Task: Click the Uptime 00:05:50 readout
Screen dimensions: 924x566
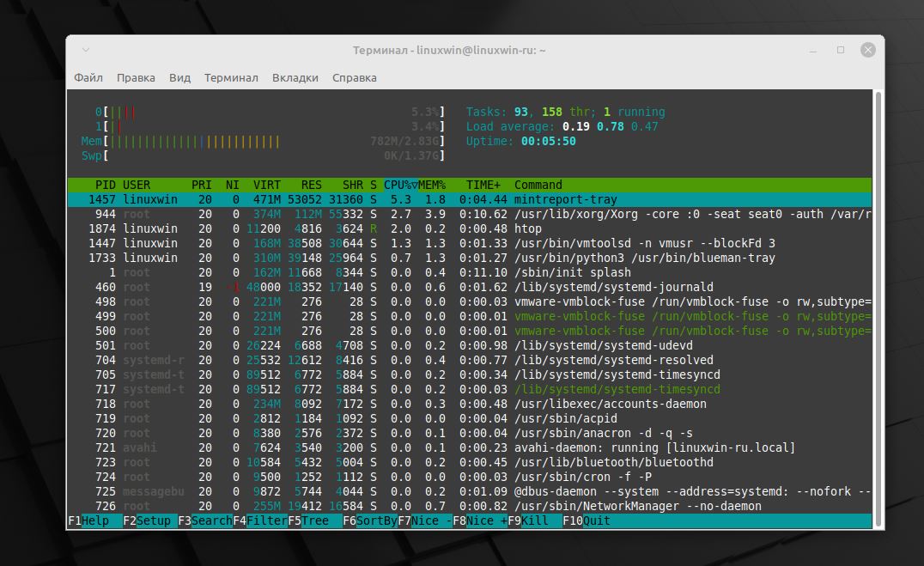Action: coord(521,142)
